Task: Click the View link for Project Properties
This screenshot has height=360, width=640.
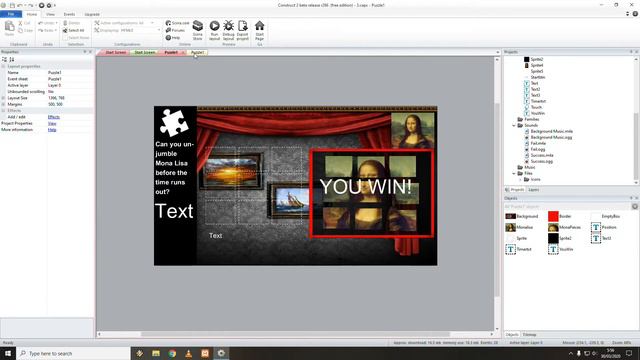Action: [x=52, y=123]
